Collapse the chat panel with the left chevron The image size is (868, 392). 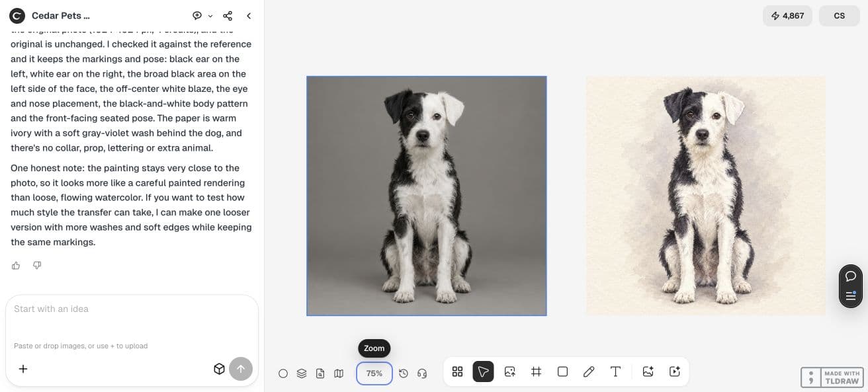coord(249,16)
